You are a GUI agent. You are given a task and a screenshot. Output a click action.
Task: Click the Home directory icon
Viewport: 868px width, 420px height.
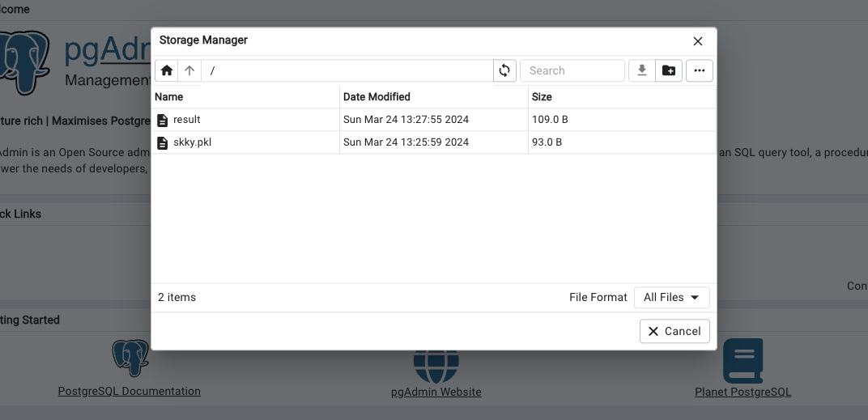(x=167, y=70)
